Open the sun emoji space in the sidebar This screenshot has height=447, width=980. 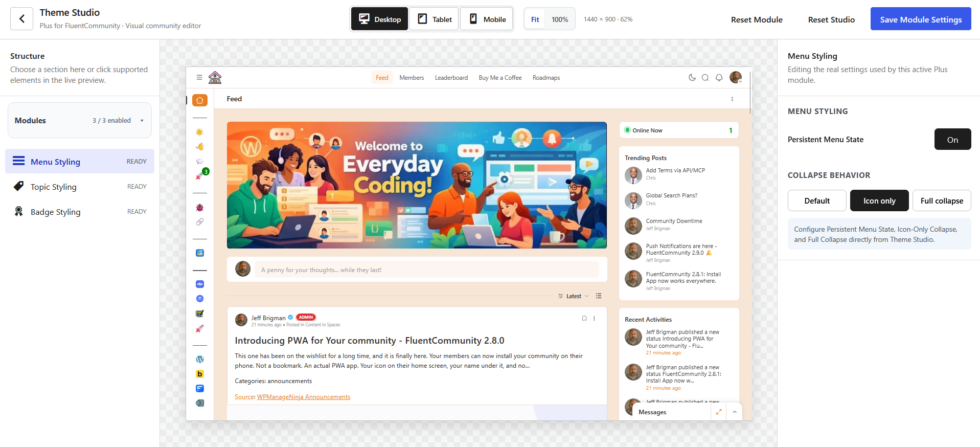(200, 132)
